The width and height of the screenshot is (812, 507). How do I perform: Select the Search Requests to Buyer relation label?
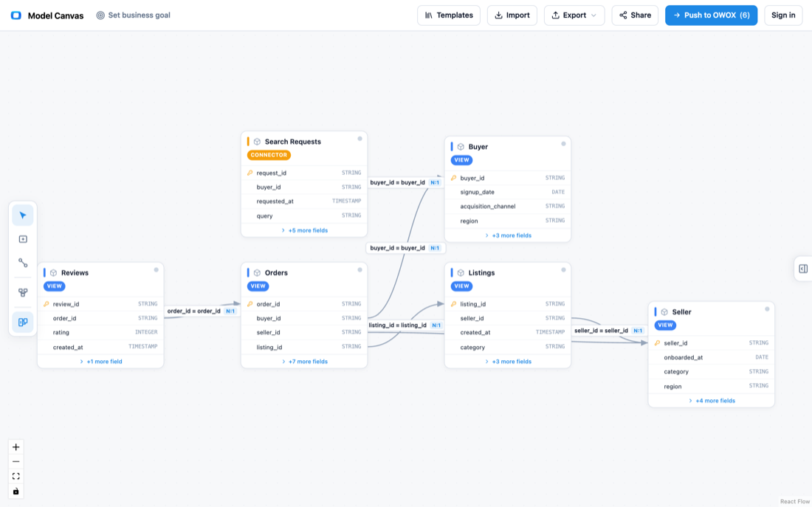click(x=405, y=182)
